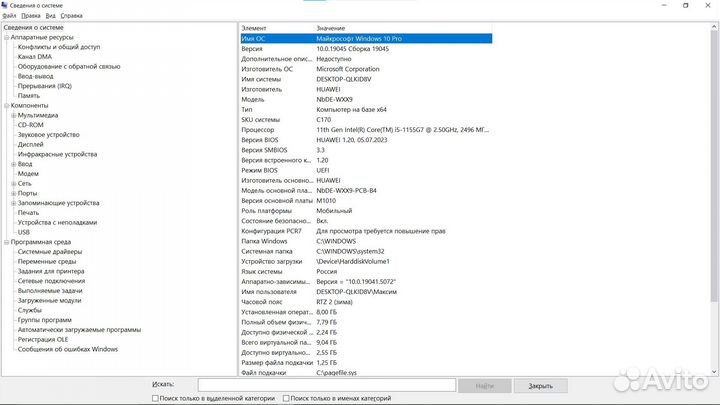Select Канал DMA item
The image size is (720, 405).
click(35, 56)
